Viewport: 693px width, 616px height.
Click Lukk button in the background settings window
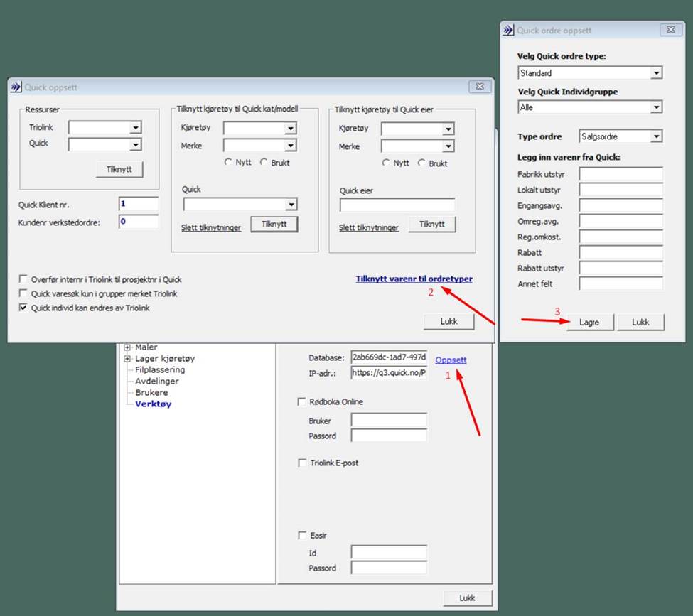(467, 598)
